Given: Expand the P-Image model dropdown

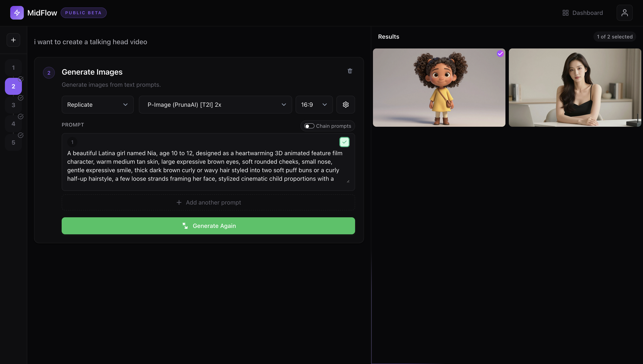Looking at the screenshot, I should pos(215,104).
